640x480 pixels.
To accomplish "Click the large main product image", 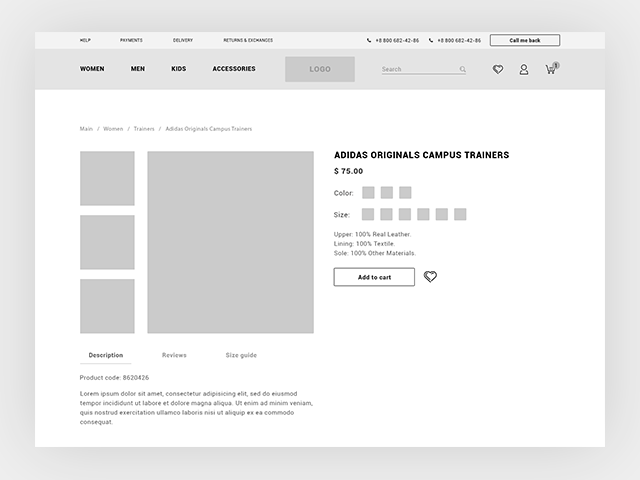I will pyautogui.click(x=231, y=242).
